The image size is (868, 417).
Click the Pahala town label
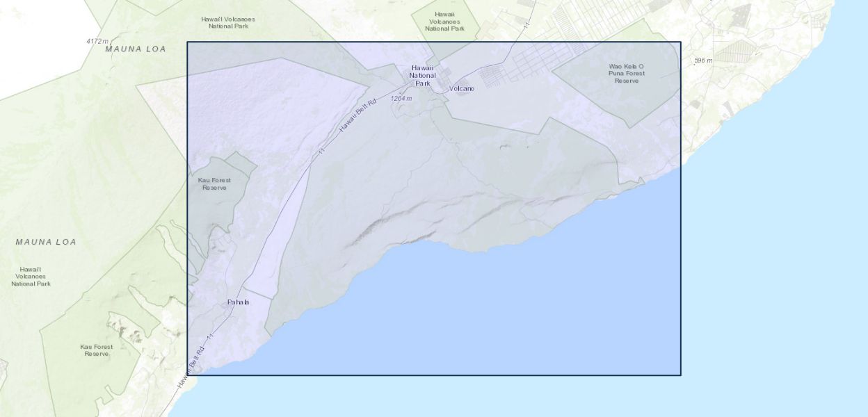point(238,302)
